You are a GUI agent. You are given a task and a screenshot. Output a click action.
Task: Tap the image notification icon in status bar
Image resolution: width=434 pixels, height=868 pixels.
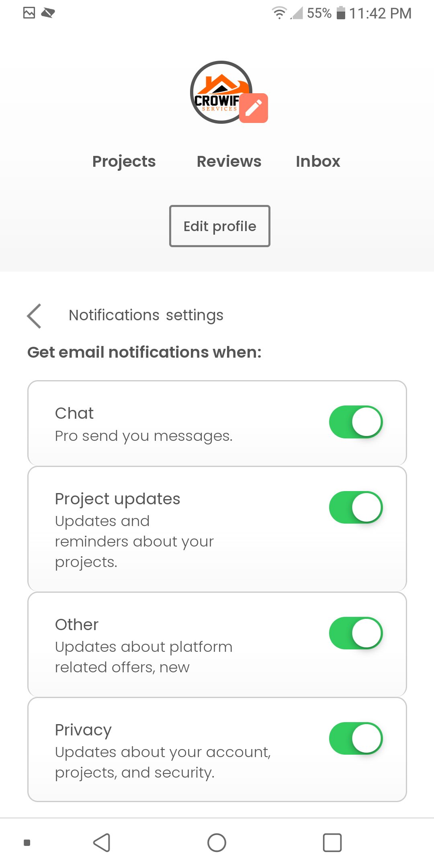pyautogui.click(x=29, y=13)
